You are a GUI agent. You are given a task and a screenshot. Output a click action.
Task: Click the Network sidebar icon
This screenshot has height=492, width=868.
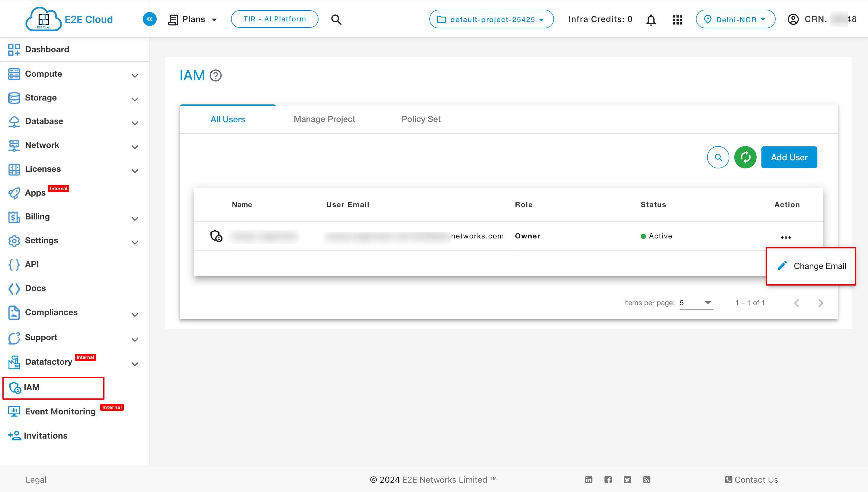pos(14,145)
